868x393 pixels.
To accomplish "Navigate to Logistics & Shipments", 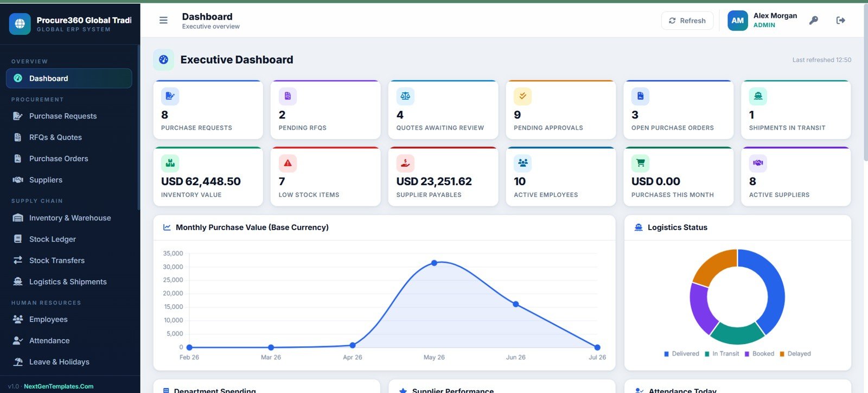I will (69, 282).
